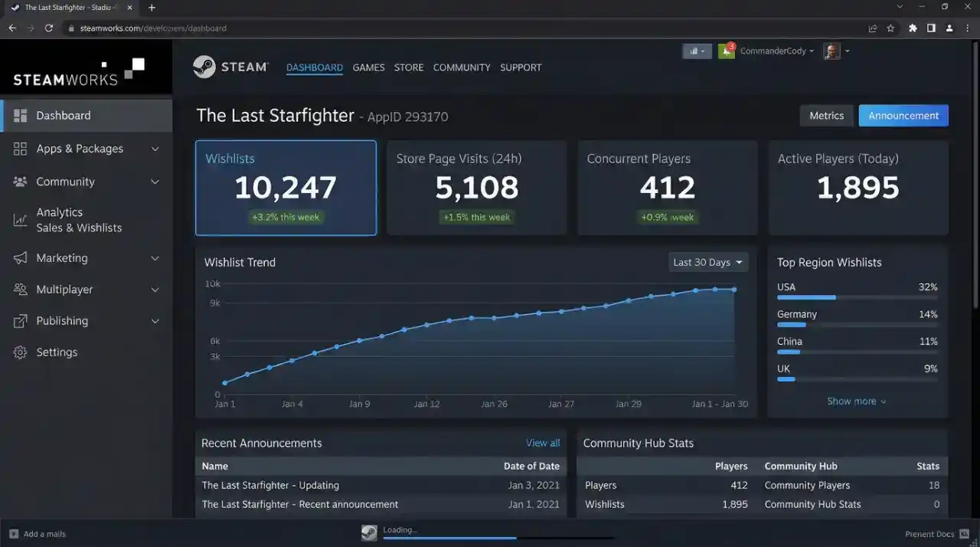Image resolution: width=980 pixels, height=547 pixels.
Task: Expand the Publishing chevron
Action: (155, 321)
